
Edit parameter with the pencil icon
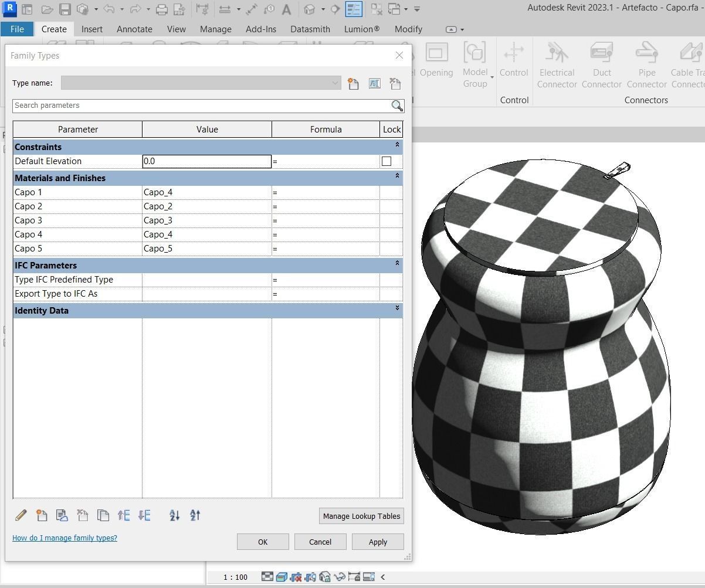(21, 515)
